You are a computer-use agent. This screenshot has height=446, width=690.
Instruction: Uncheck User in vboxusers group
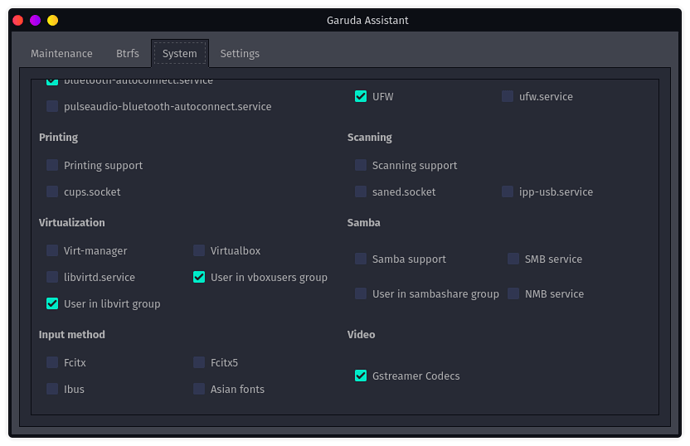199,277
